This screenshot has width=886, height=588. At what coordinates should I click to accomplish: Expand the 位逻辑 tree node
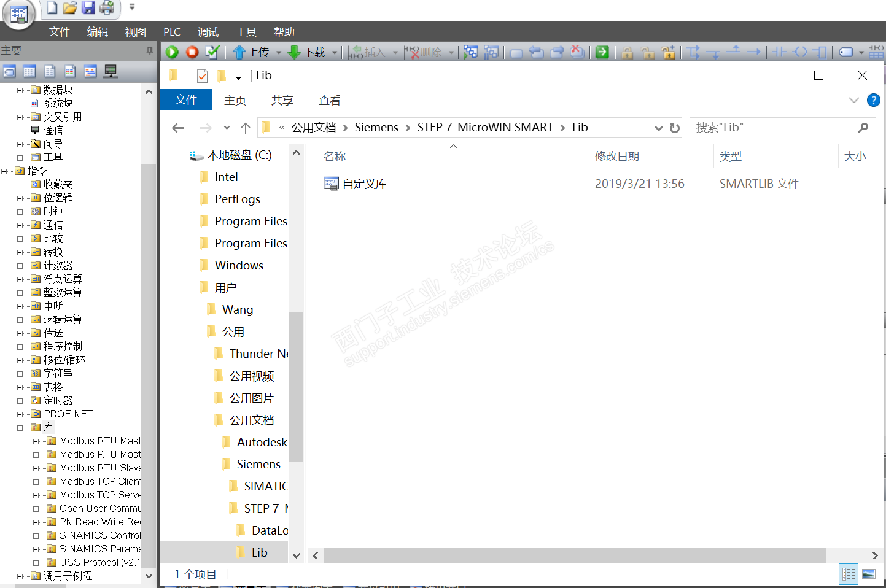pos(20,198)
